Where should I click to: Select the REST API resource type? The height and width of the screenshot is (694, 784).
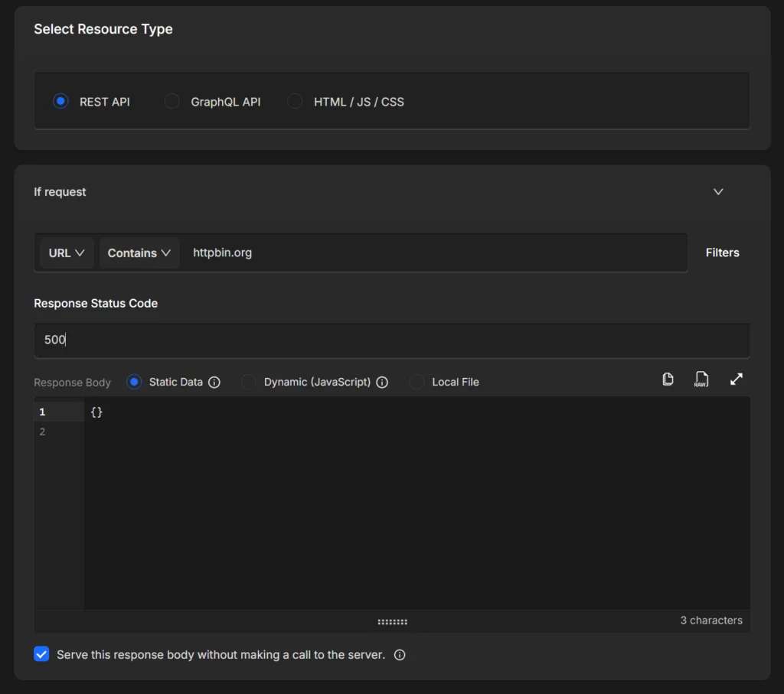(x=60, y=102)
